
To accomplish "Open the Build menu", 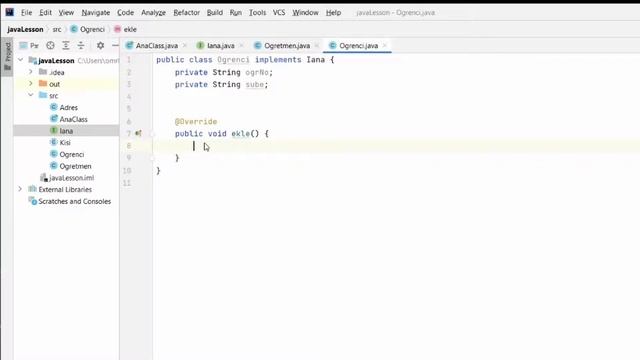I will pos(215,13).
